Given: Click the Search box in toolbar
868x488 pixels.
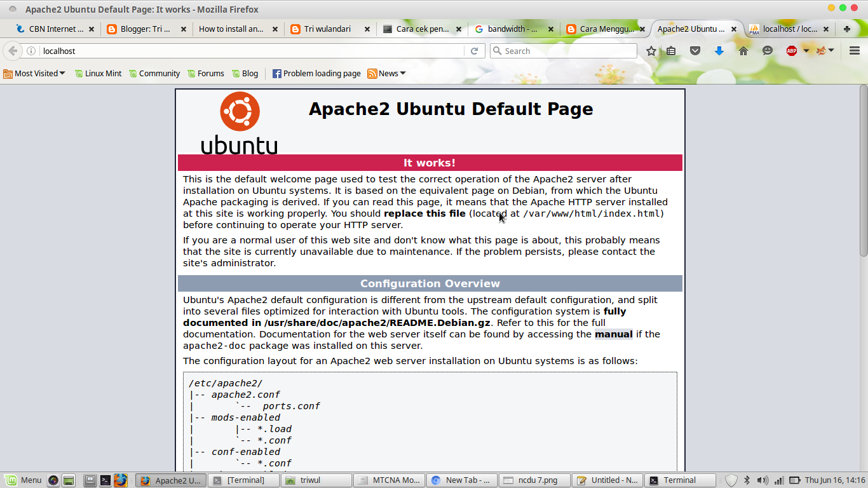Looking at the screenshot, I should pyautogui.click(x=563, y=51).
